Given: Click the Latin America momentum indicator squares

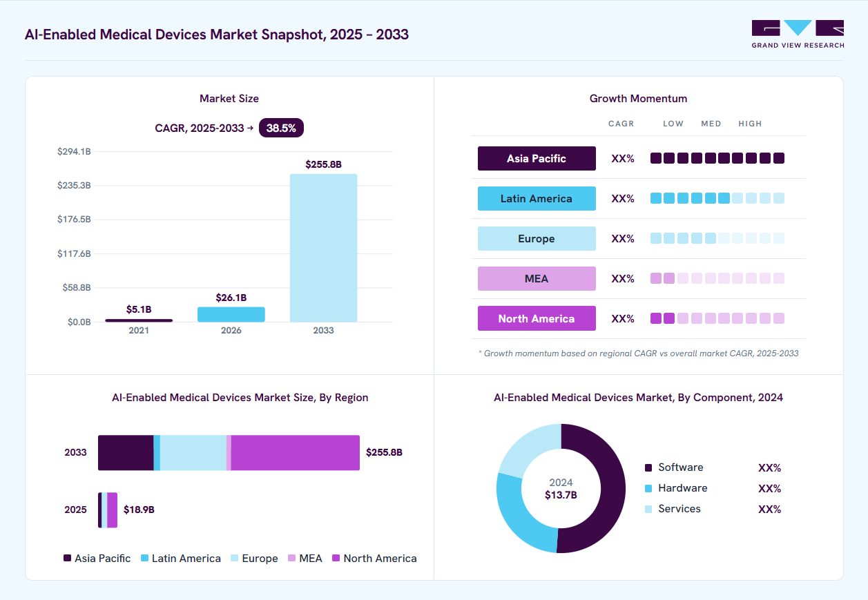Looking at the screenshot, I should pyautogui.click(x=717, y=198).
